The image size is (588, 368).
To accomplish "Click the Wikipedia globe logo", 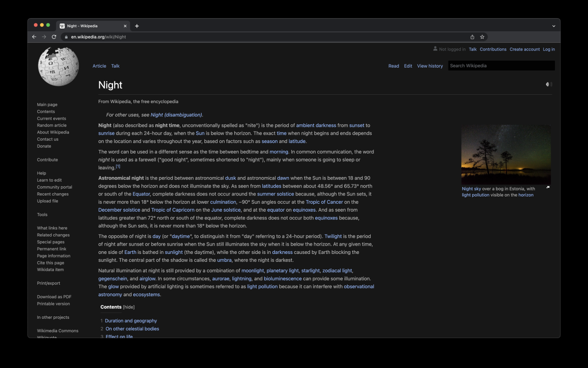I will [58, 66].
